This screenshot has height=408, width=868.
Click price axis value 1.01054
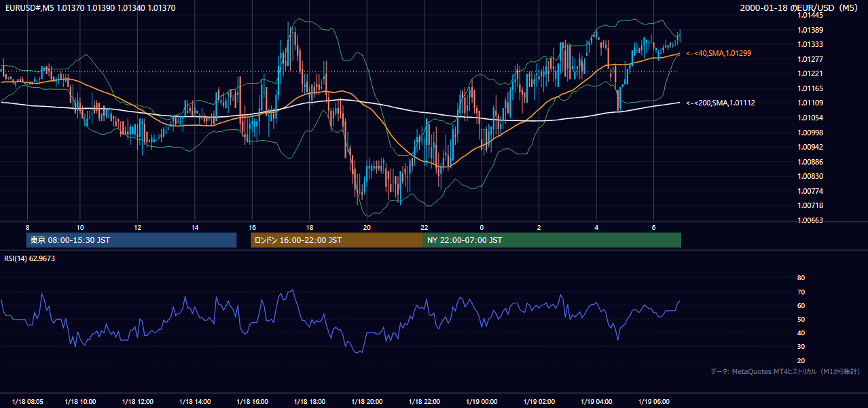tap(810, 118)
